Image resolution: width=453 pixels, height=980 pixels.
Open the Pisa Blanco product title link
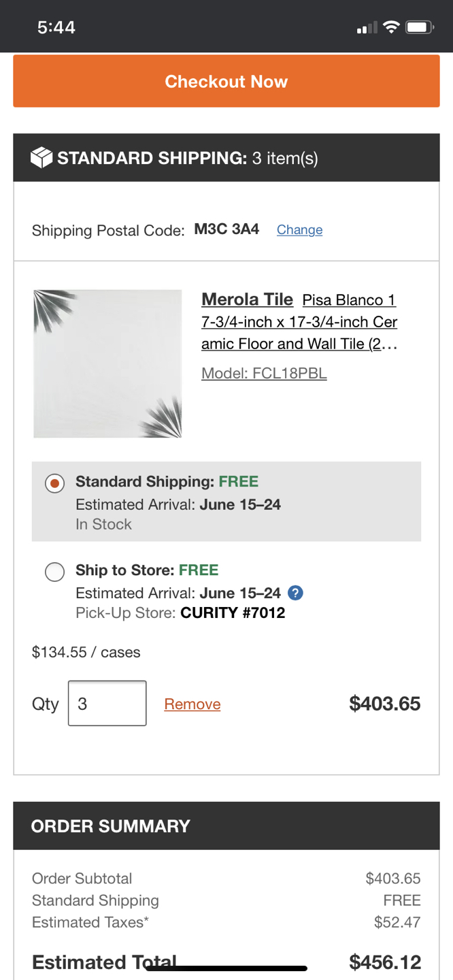299,322
